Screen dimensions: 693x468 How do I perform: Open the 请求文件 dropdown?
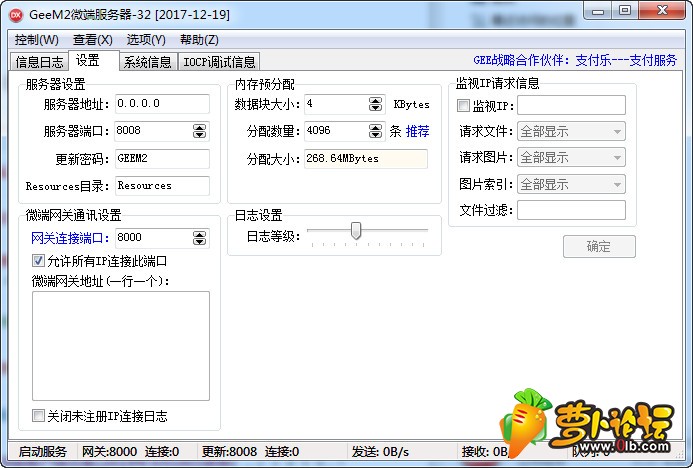(571, 131)
